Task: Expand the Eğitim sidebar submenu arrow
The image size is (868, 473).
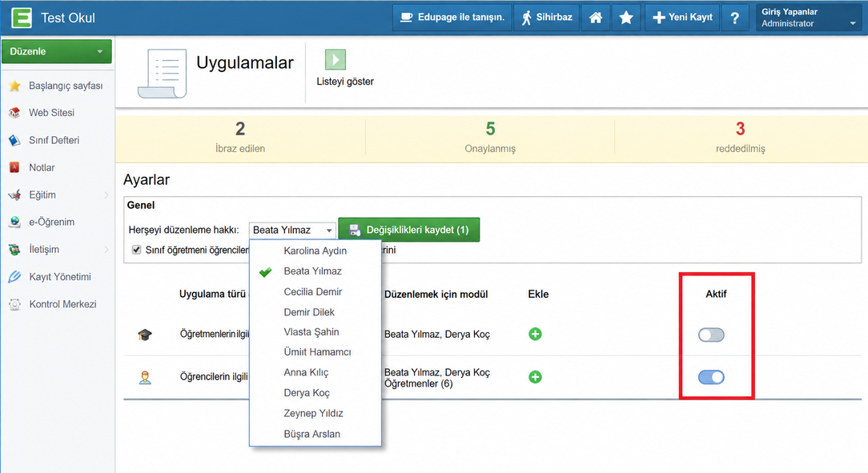Action: click(x=106, y=194)
